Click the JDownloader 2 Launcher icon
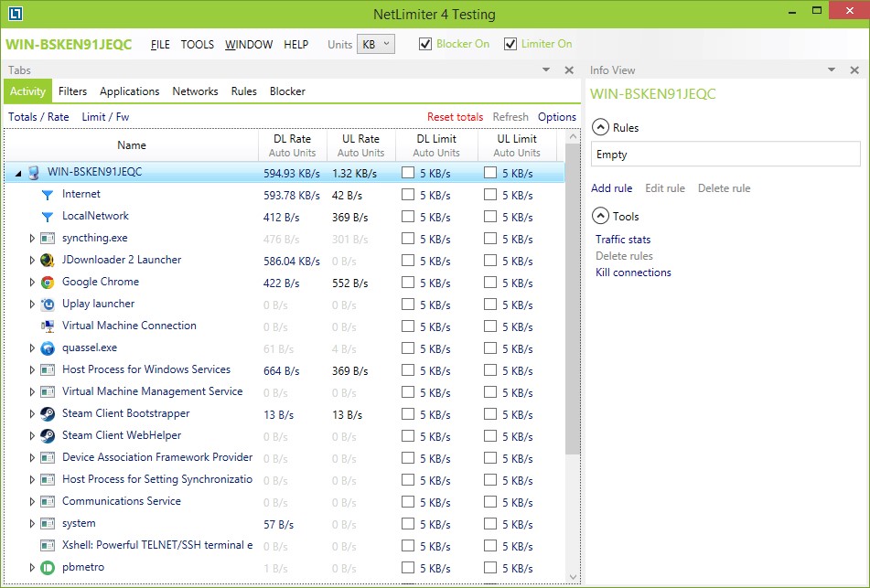The width and height of the screenshot is (870, 588). tap(48, 261)
